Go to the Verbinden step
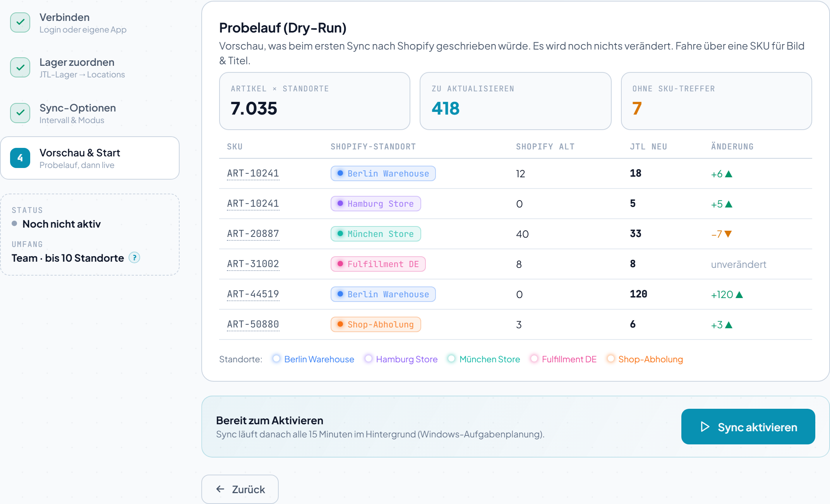This screenshot has width=830, height=504. click(90, 23)
